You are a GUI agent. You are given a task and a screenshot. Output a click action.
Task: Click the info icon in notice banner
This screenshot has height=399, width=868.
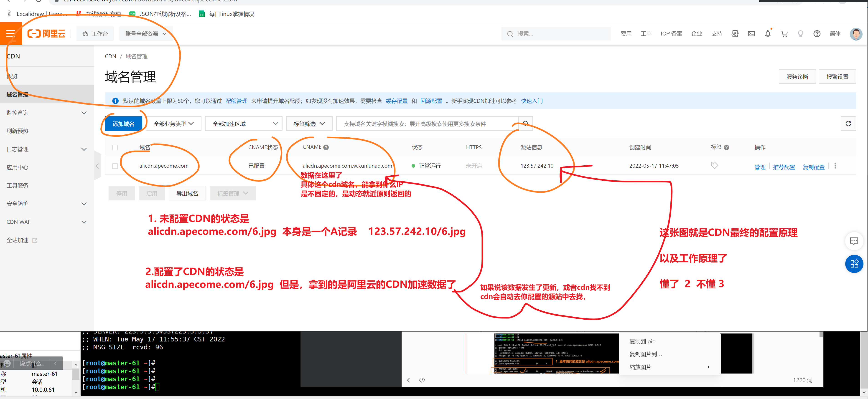(115, 101)
